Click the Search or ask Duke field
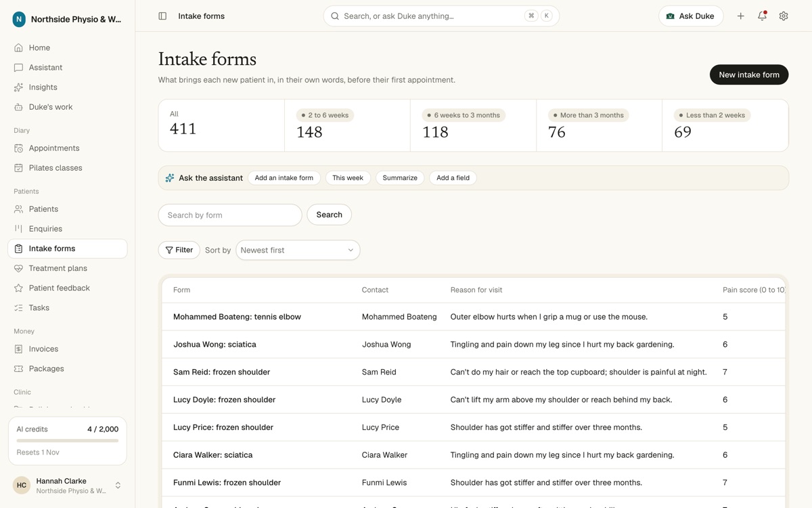This screenshot has height=508, width=812. 441,16
